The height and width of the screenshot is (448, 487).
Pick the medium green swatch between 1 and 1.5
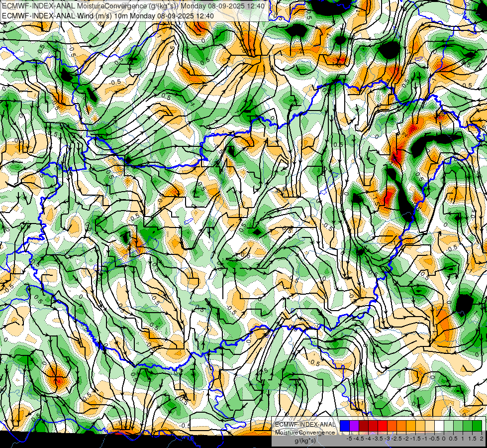pos(468,426)
